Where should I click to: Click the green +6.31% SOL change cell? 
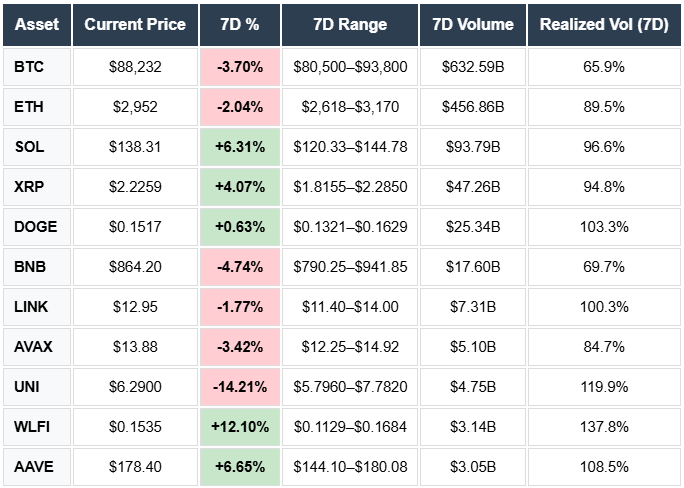point(239,147)
